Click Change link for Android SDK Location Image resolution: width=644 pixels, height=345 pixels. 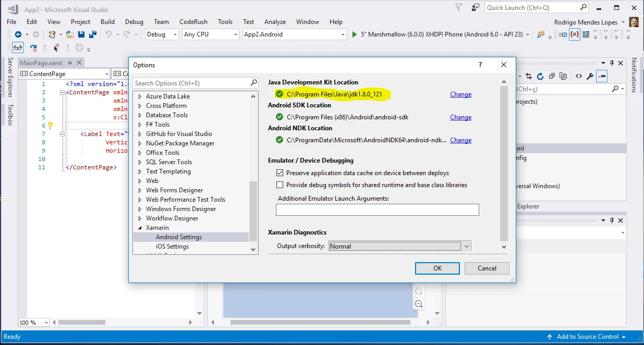coord(460,117)
